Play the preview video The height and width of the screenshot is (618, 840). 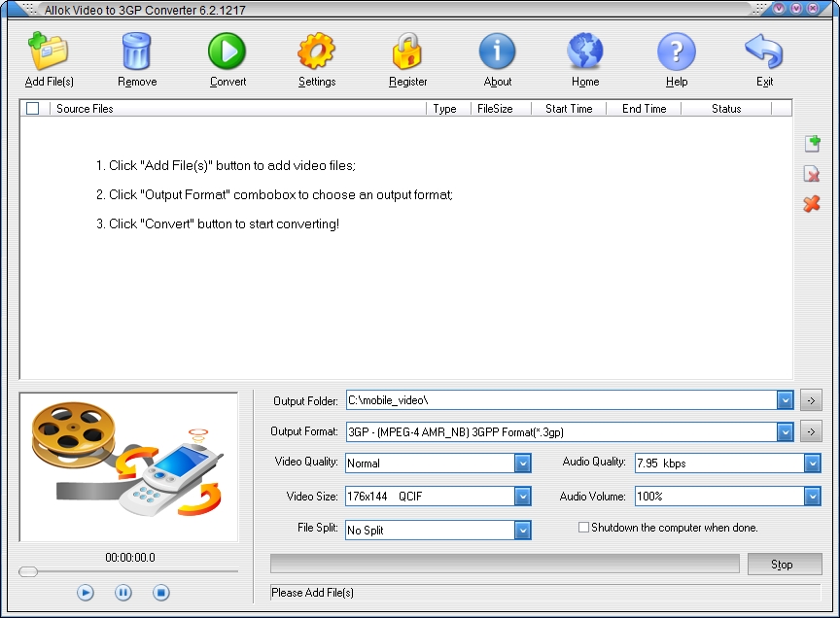86,593
